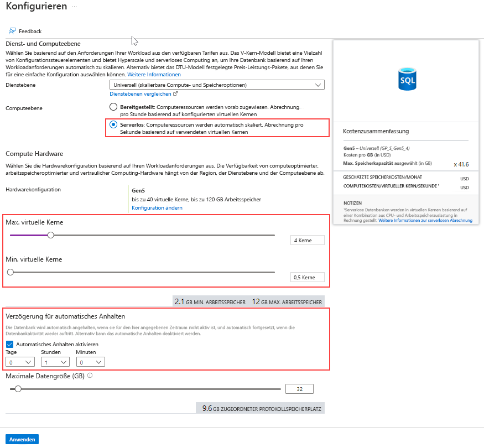Viewport: 484px width, 448px height.
Task: Click the 'x 41.6' storage value
Action: pyautogui.click(x=461, y=164)
